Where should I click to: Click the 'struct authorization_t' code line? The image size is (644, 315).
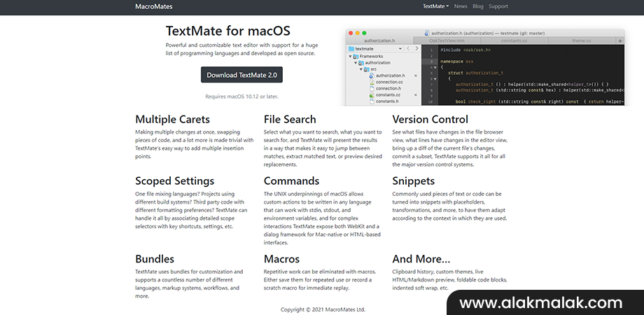click(x=475, y=73)
